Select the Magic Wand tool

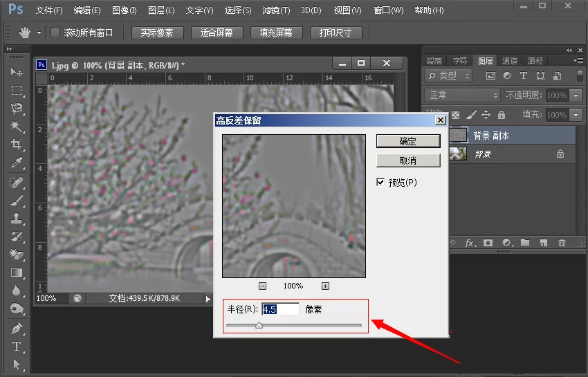click(x=17, y=126)
